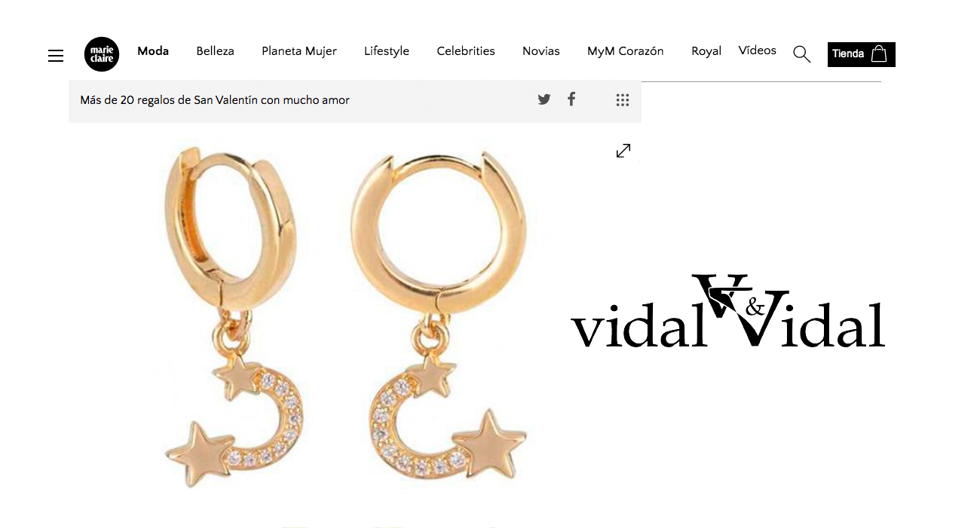Open the gallery grid view icon
Viewport: 980px width, 528px height.
click(622, 100)
